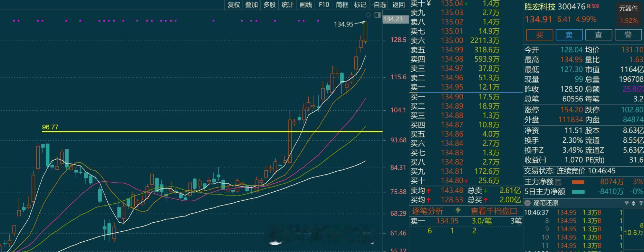Viewport: 644px width, 252px height.
Task: Open the 统计 menu
Action: (288, 4)
